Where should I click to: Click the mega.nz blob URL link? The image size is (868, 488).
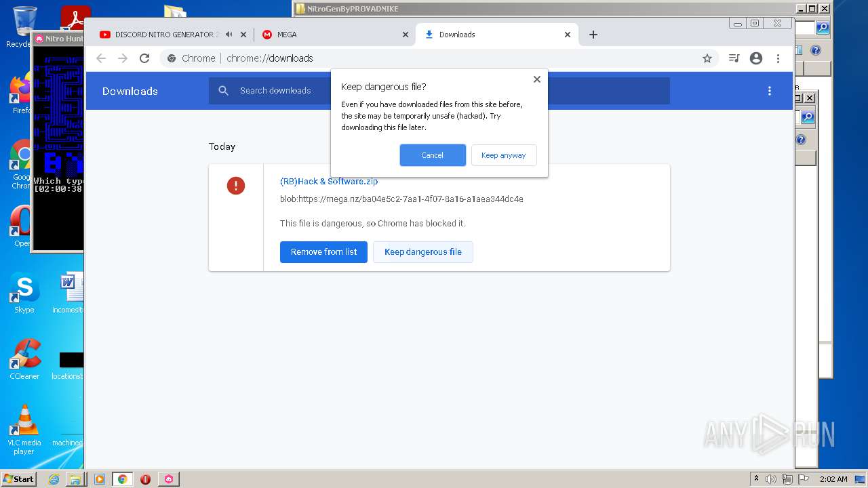(x=401, y=199)
